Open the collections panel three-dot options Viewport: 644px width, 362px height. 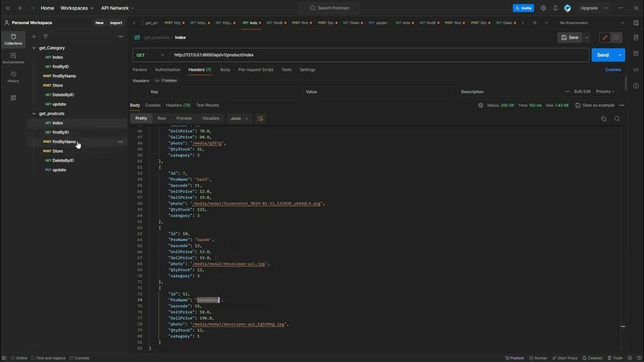120,36
